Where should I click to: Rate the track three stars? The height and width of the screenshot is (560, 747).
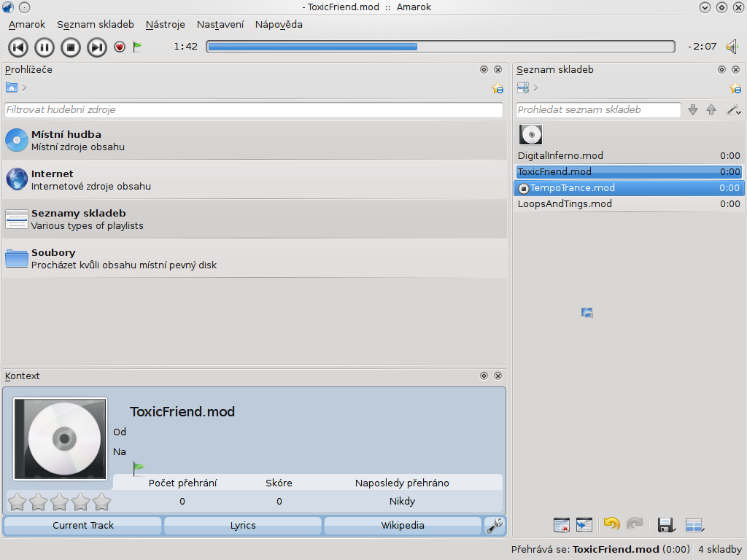(x=60, y=502)
